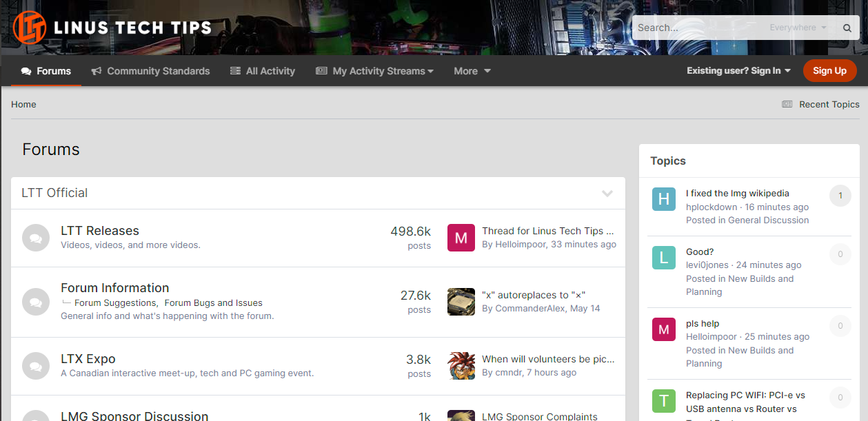Viewport: 868px width, 421px height.
Task: Click hplockdown's H avatar in Topics
Action: (664, 199)
